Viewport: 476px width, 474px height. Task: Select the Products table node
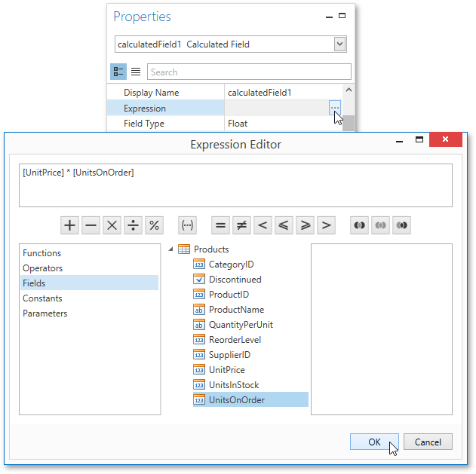pyautogui.click(x=211, y=249)
